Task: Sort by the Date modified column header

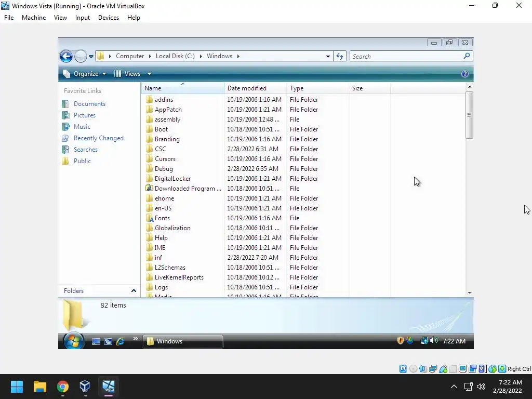Action: point(255,88)
